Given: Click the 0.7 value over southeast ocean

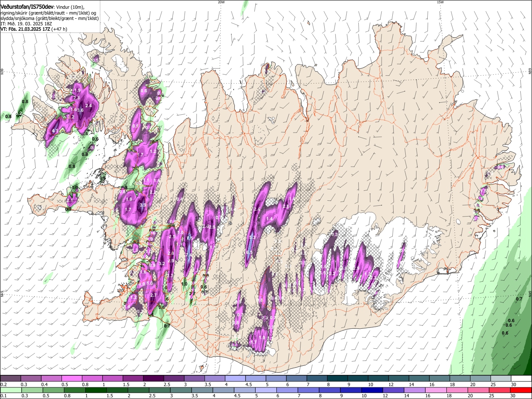Looking at the screenshot, I should (519, 299).
